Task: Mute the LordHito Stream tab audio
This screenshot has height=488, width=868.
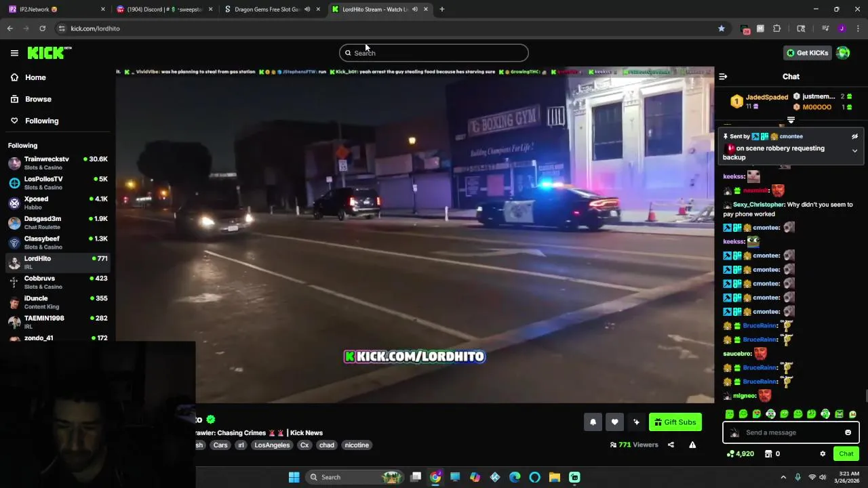Action: (x=414, y=9)
